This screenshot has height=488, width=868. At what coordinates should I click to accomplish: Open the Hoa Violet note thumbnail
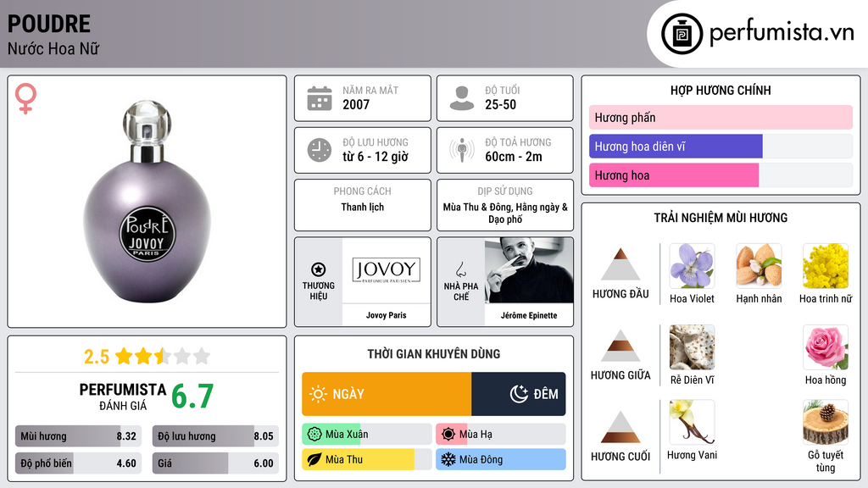pos(692,266)
